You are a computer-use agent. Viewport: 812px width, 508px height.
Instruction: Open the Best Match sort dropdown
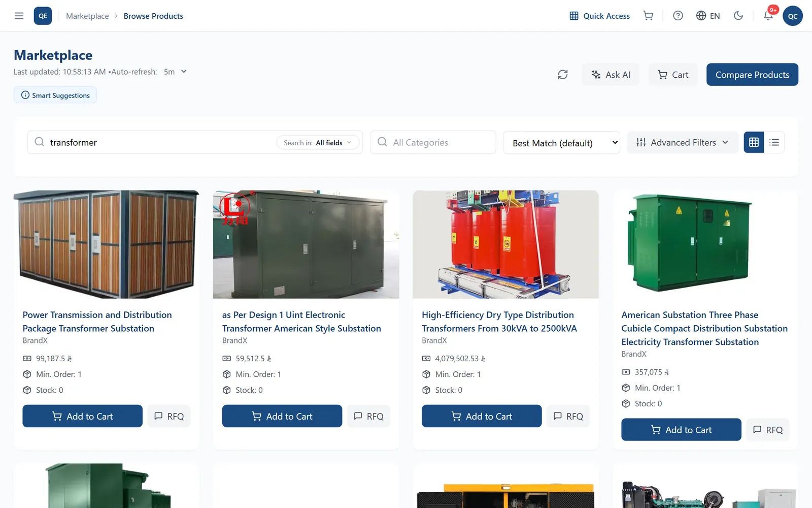(x=561, y=143)
